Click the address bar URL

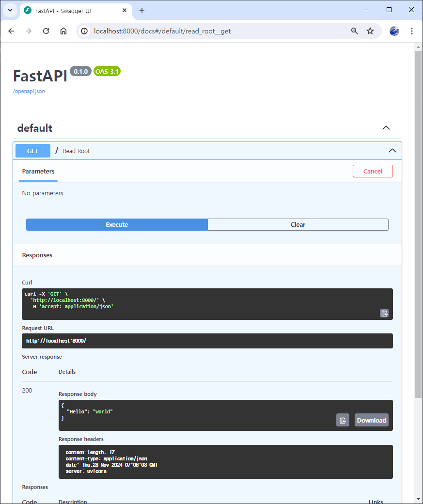[x=162, y=31]
